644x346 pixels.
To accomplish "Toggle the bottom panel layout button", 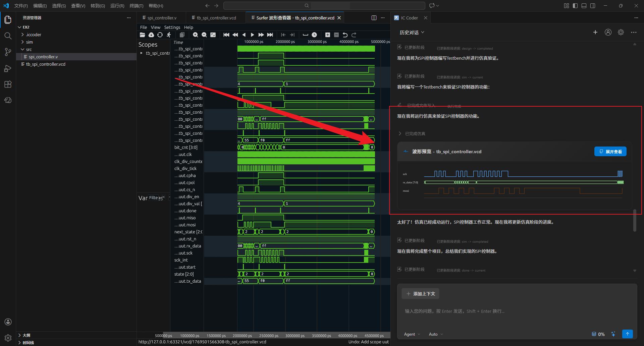I will 584,6.
